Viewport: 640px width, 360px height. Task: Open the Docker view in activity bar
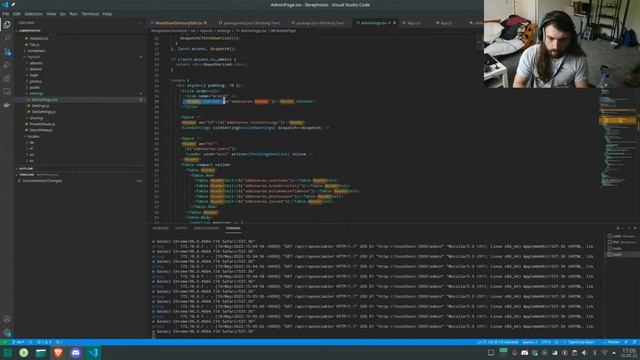(7, 105)
